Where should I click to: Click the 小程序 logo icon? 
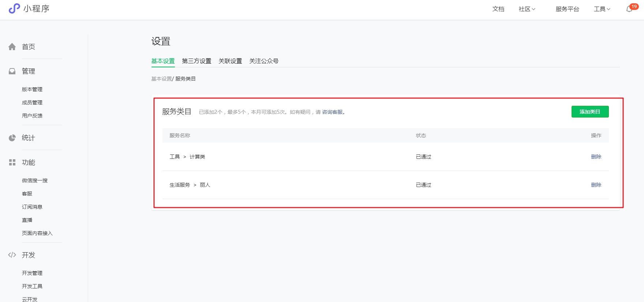tap(14, 8)
